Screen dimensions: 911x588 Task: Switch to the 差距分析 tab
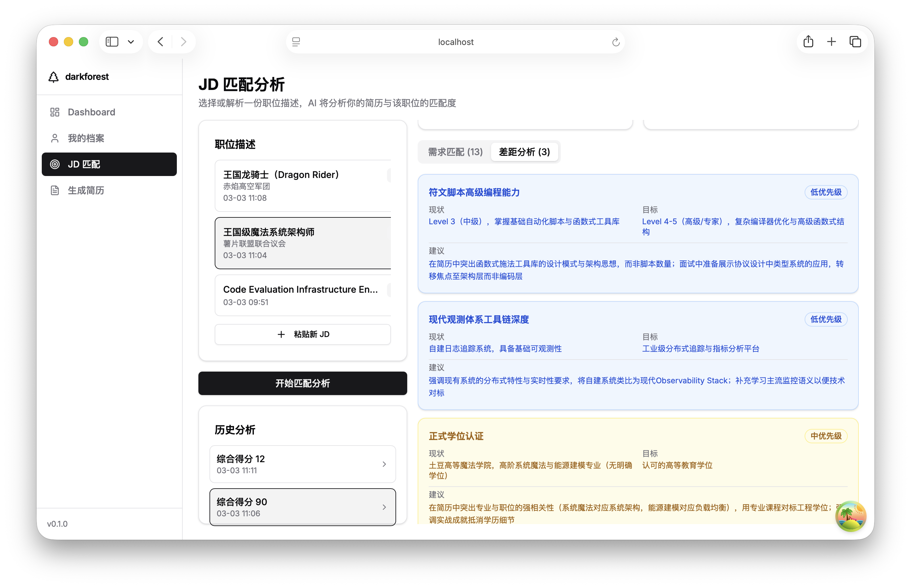point(524,152)
